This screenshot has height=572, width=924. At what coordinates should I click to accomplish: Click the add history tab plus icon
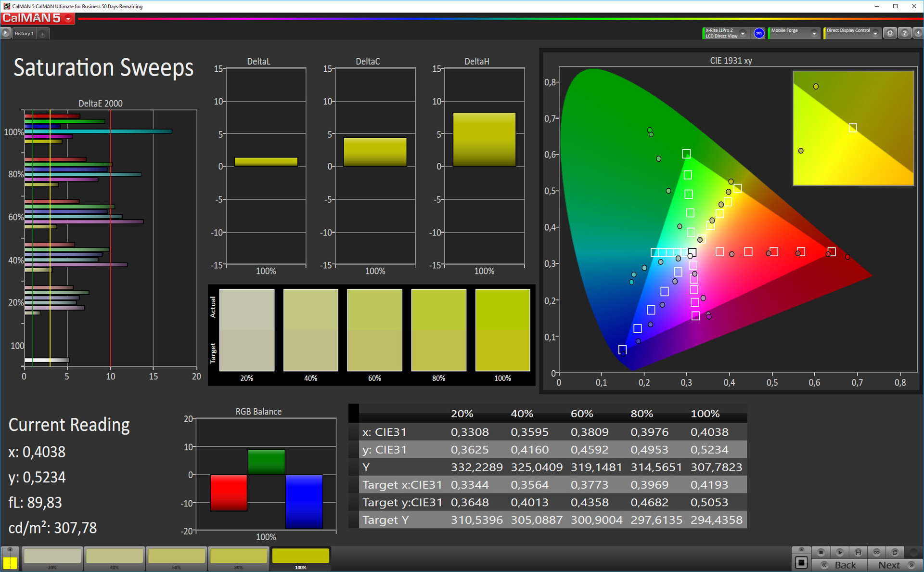coord(42,34)
